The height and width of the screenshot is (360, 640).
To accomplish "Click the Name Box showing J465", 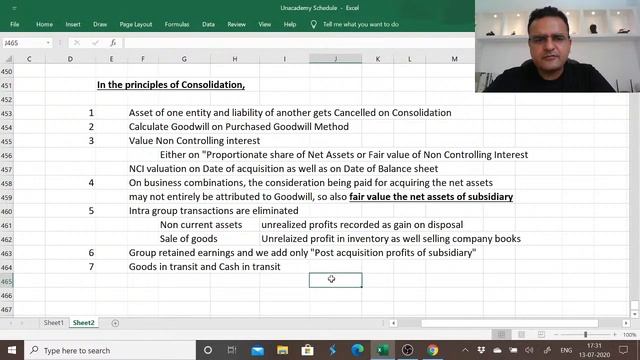I will (x=24, y=43).
